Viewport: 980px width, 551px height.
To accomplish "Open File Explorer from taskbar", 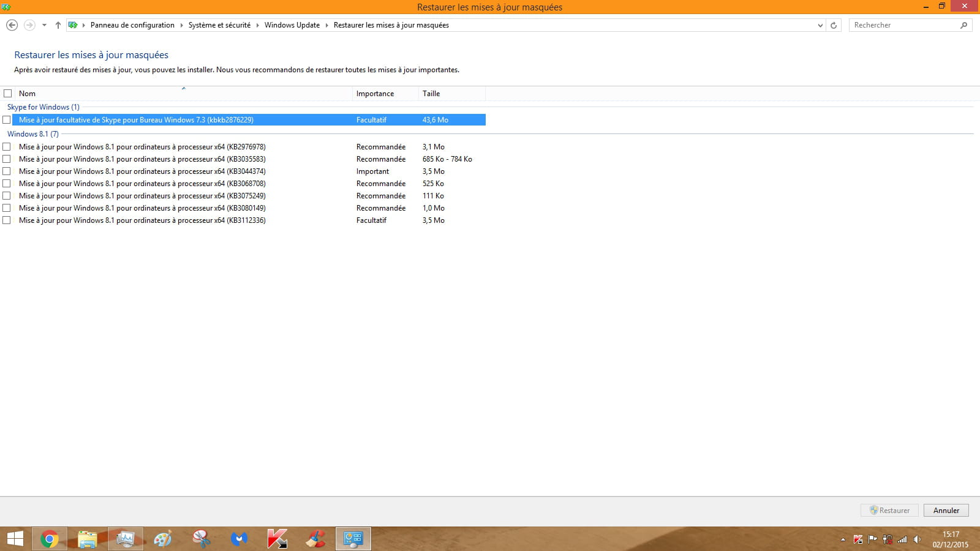I will [x=88, y=539].
